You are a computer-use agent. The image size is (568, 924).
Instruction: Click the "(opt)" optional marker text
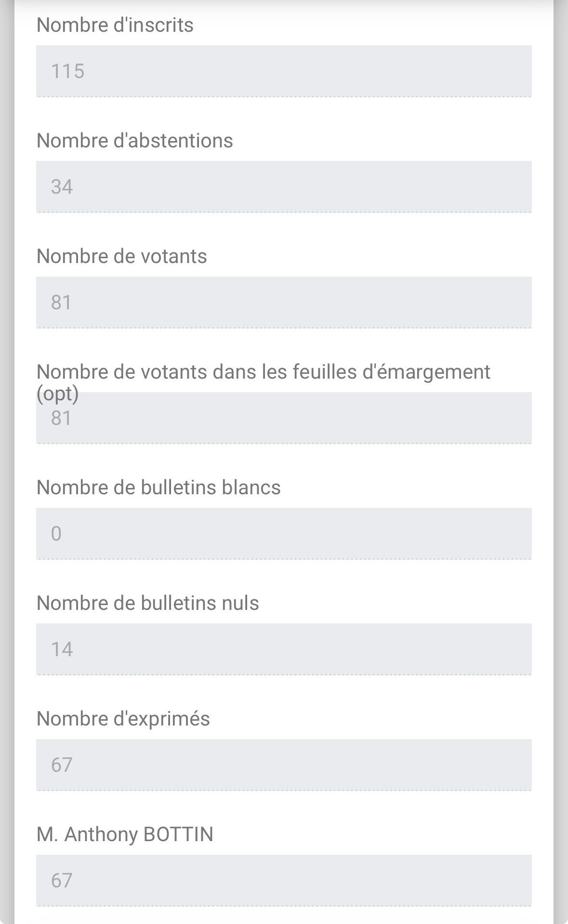[x=57, y=394]
